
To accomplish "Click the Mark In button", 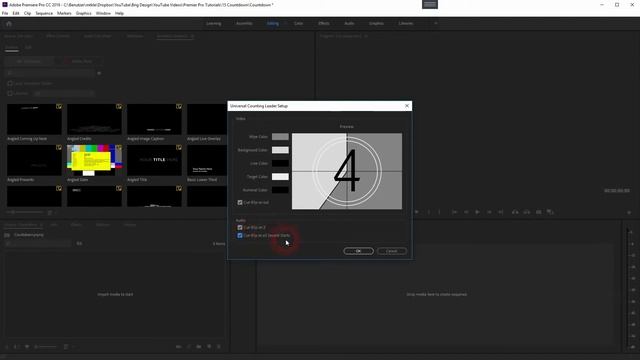I will (429, 212).
